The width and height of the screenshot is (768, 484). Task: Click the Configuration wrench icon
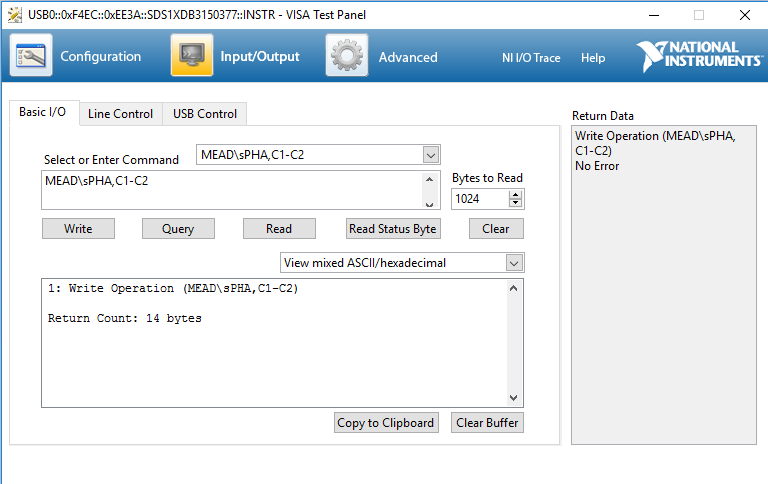coord(31,56)
